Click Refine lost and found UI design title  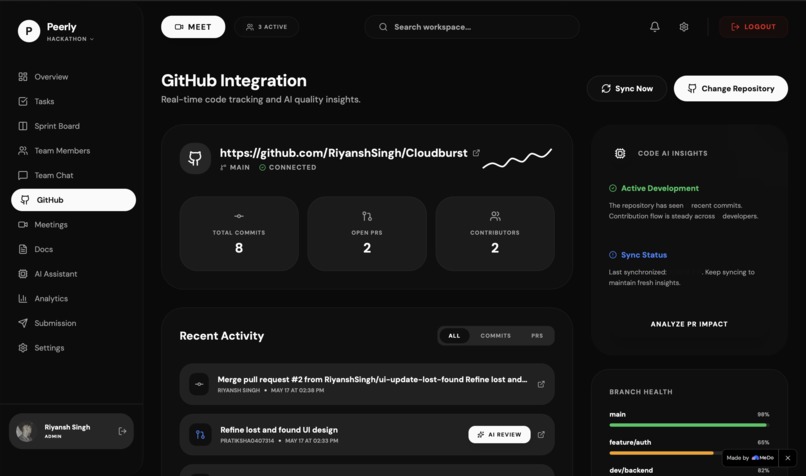279,430
